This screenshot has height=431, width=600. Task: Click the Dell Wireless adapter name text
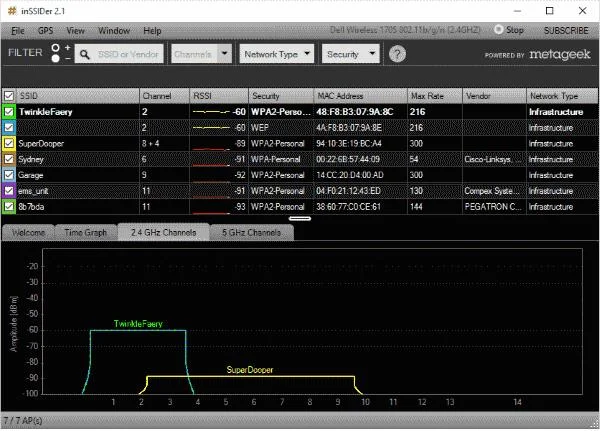(405, 29)
